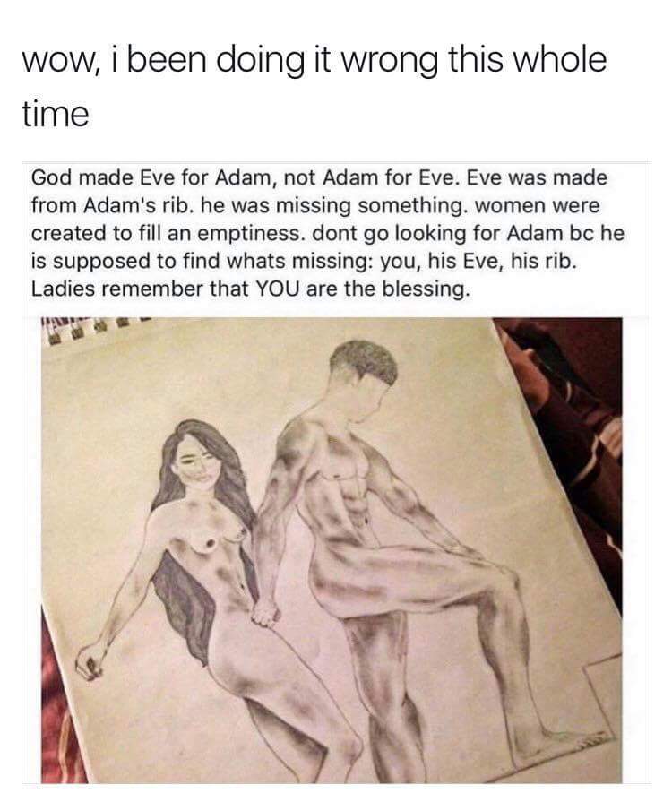
Task: Click the word "blessing." ending the post
Action: 426,289
